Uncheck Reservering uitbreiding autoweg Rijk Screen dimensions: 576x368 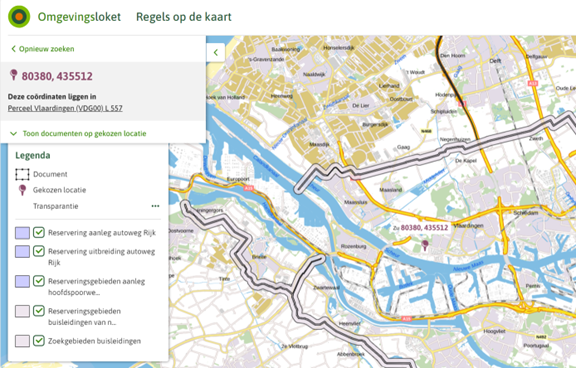pos(39,251)
